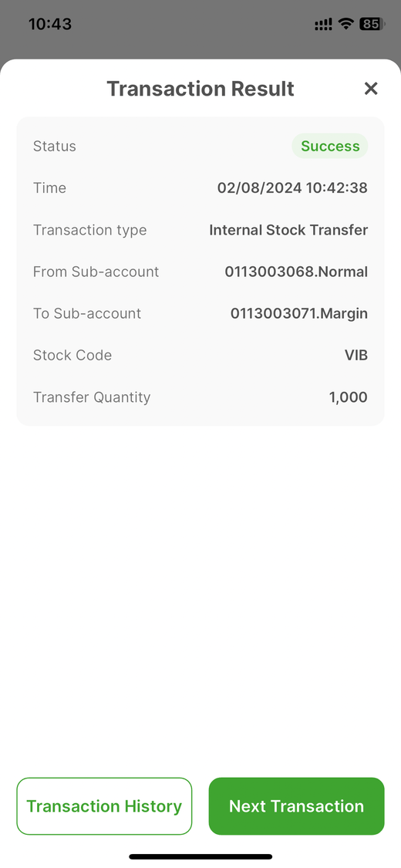
Task: Close the Transaction Result sheet
Action: pyautogui.click(x=371, y=89)
